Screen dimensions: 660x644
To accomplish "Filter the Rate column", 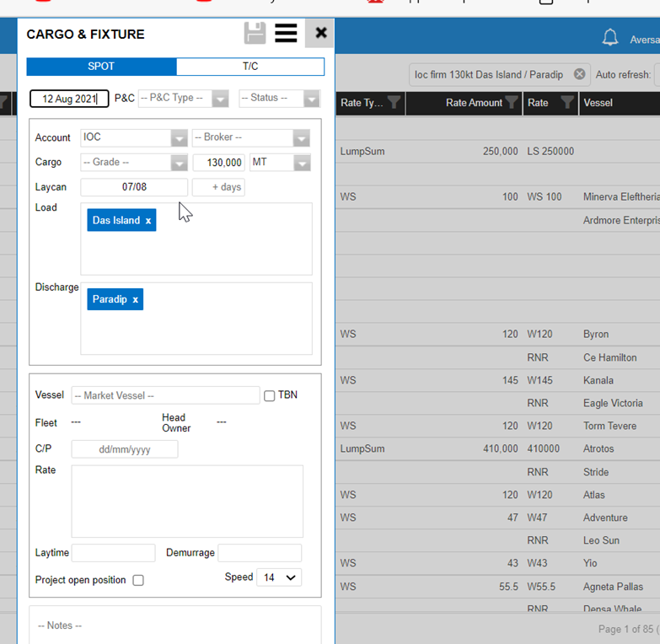I will coord(567,103).
